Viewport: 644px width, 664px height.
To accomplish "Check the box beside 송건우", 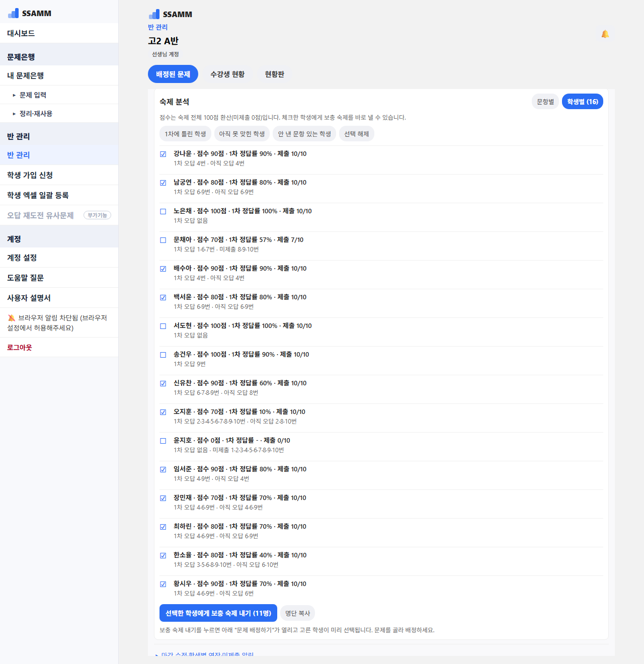I will [163, 355].
